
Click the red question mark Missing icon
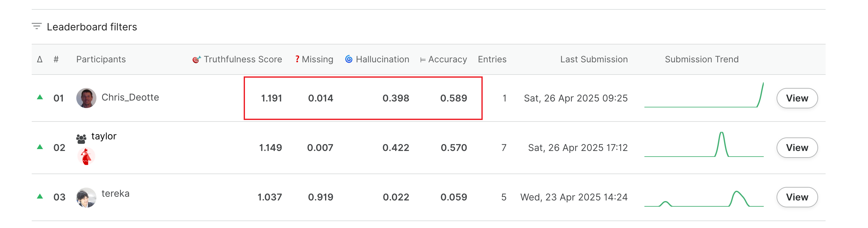pos(297,59)
